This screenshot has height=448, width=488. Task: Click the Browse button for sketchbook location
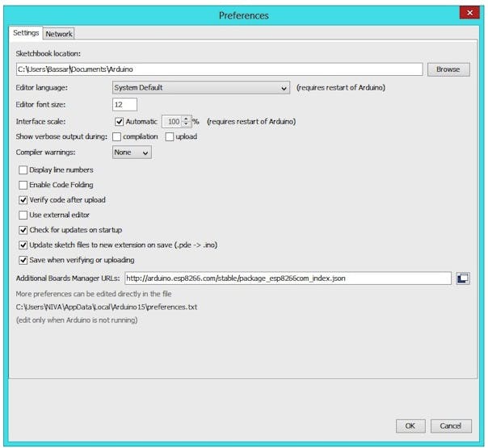[448, 69]
